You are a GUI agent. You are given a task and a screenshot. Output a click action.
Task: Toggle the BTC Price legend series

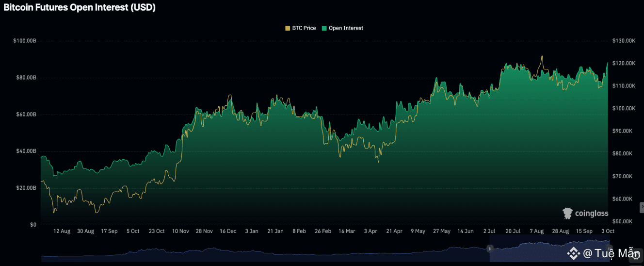point(304,28)
